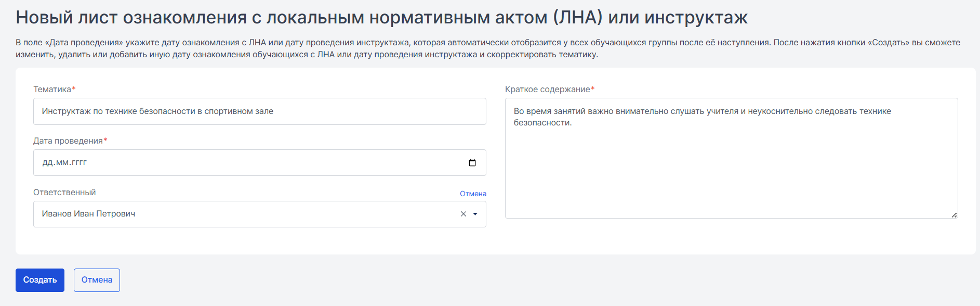The height and width of the screenshot is (306, 980).
Task: Click into the Краткое содержание text area
Action: point(732,158)
